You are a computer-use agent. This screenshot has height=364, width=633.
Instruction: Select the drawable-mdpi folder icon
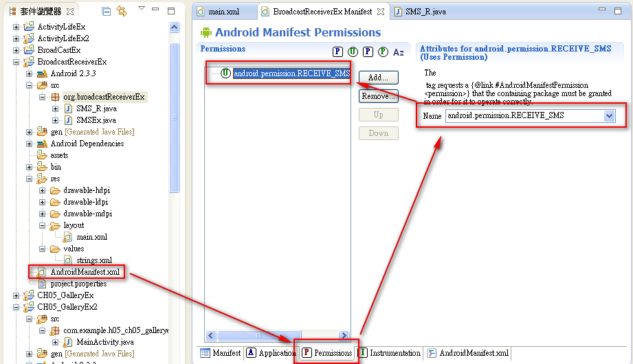(55, 214)
